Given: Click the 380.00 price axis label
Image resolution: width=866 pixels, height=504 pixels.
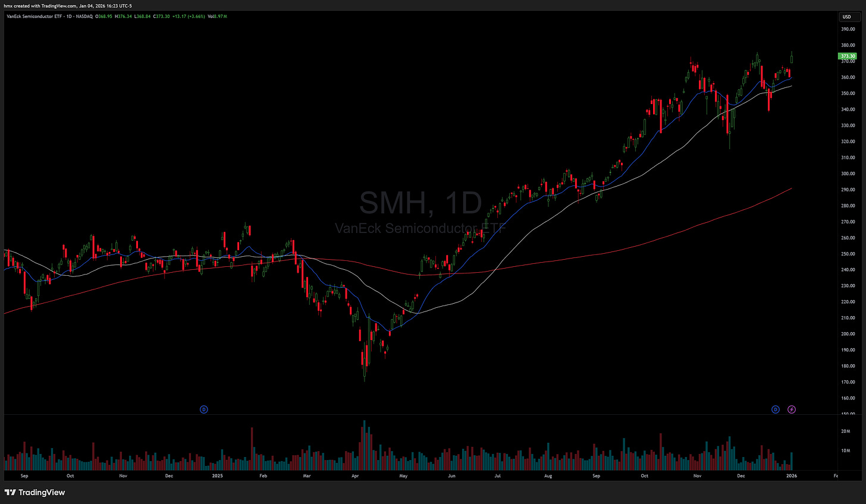Looking at the screenshot, I should pyautogui.click(x=848, y=45).
